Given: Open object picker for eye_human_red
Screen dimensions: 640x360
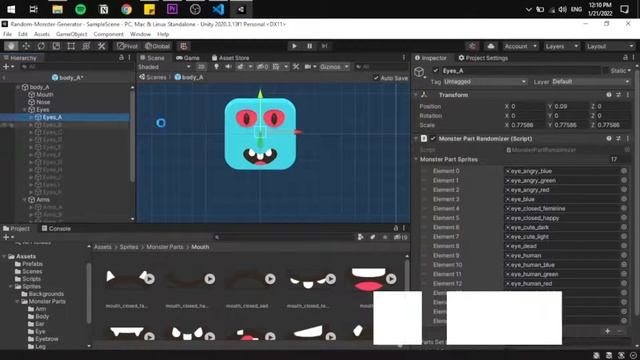Looking at the screenshot, I should point(624,284).
